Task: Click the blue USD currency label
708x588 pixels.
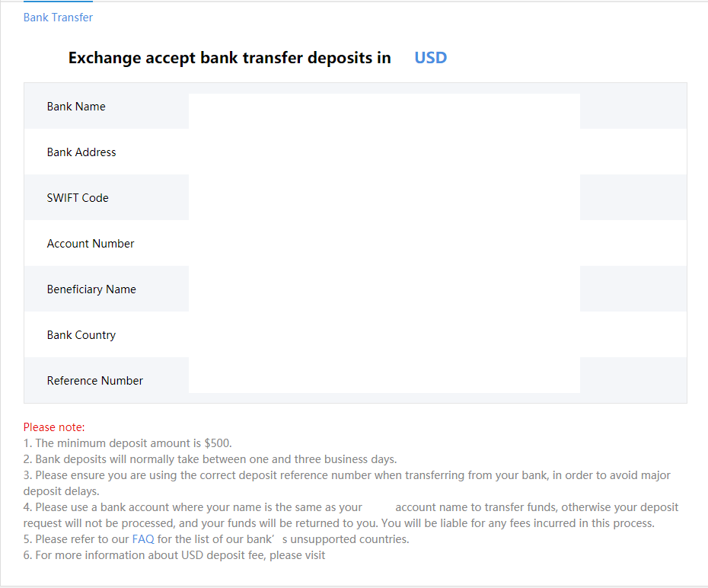Action: click(x=430, y=58)
